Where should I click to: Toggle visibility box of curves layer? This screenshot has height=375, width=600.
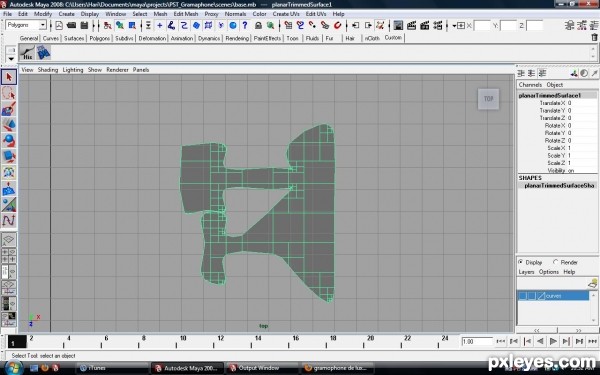(523, 296)
